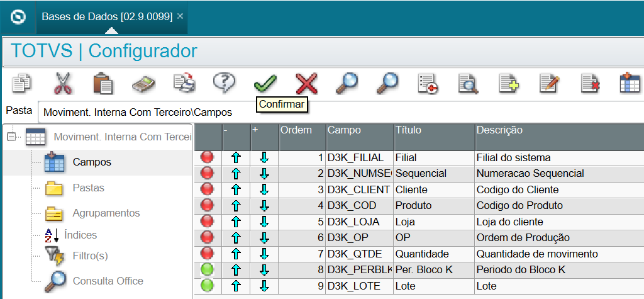Click the Quantidade title cell
This screenshot has height=299, width=644.
tap(434, 254)
